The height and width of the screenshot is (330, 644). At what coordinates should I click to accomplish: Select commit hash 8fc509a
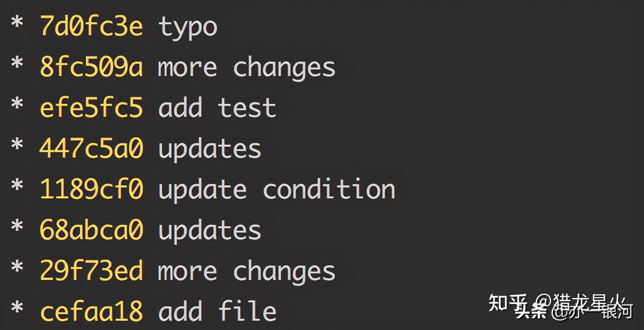pyautogui.click(x=91, y=68)
